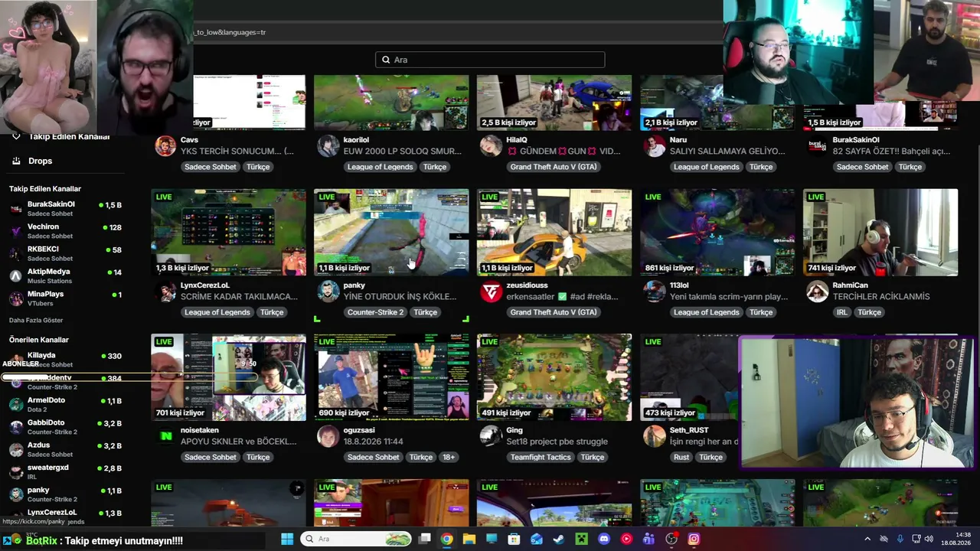Open MinaPlays sidebar avatar
Image resolution: width=980 pixels, height=551 pixels.
(x=15, y=298)
